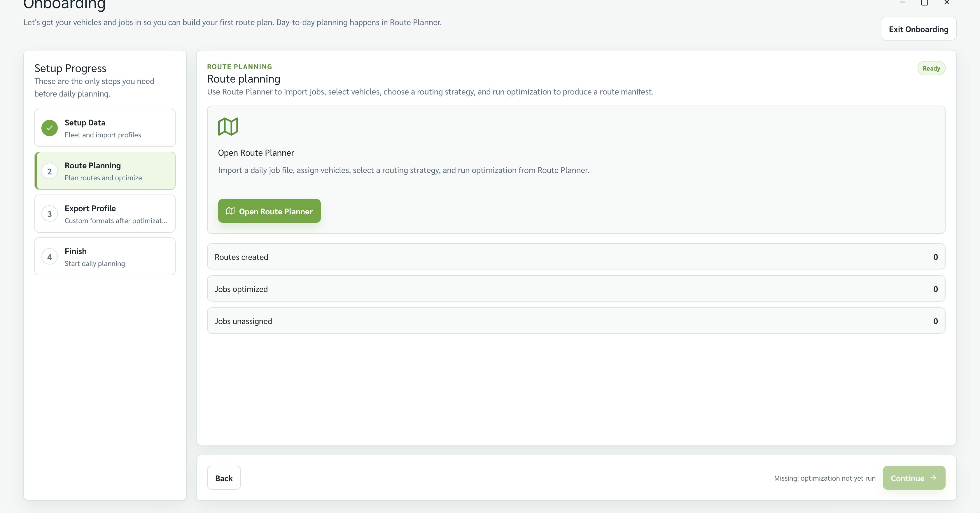Go Back to the previous step

224,478
